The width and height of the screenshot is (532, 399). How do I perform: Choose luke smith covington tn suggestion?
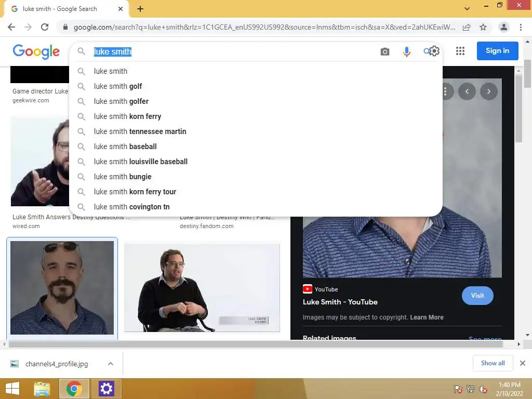tap(256, 207)
